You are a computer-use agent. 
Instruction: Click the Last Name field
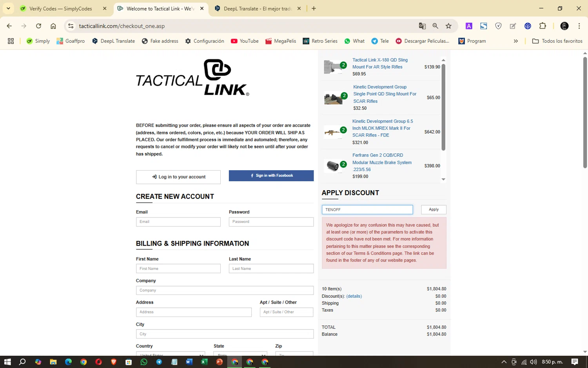coord(271,269)
